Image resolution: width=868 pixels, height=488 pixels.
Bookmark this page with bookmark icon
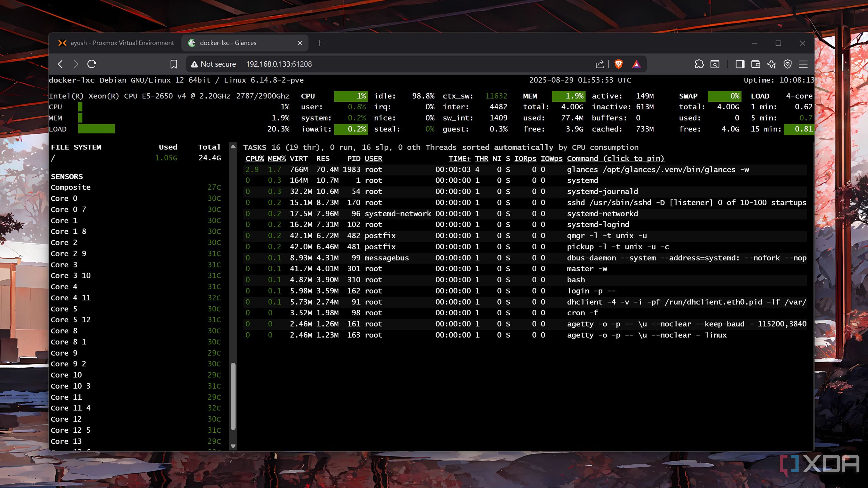coord(174,64)
